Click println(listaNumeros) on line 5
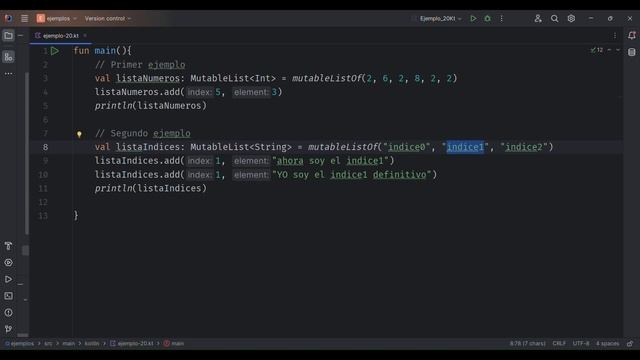The width and height of the screenshot is (640, 360). click(151, 106)
